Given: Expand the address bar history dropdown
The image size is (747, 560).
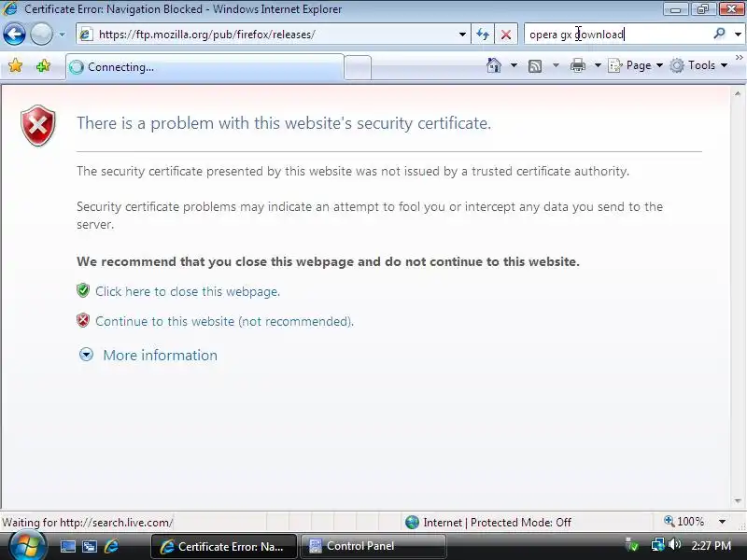Looking at the screenshot, I should (x=462, y=35).
